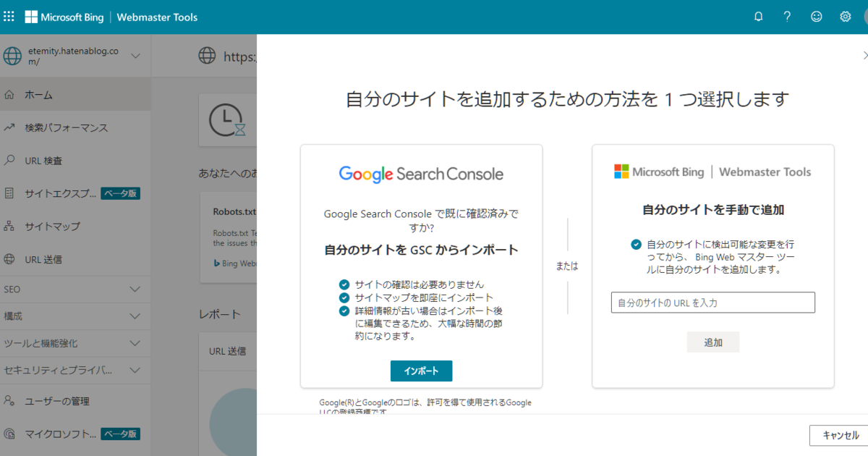Open notifications bell icon

(x=759, y=17)
